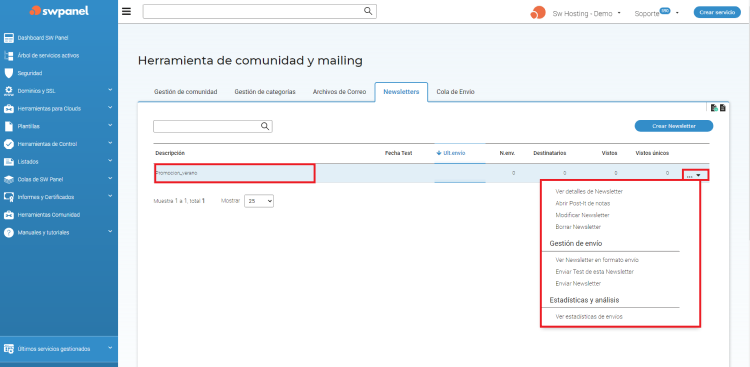Click the Soporte notification badge
This screenshot has width=750, height=367.
[x=665, y=10]
